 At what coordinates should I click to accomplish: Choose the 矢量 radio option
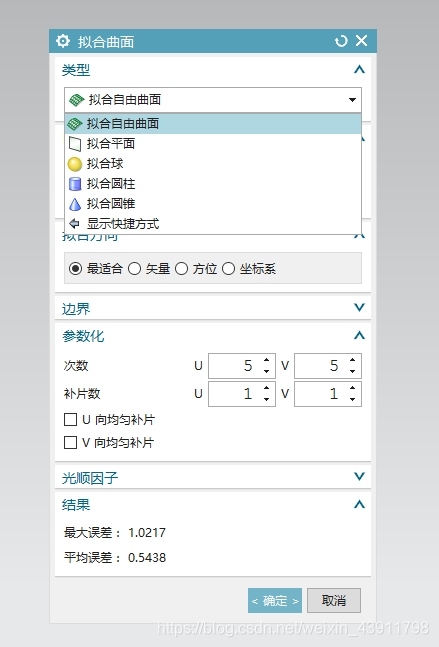click(x=135, y=269)
